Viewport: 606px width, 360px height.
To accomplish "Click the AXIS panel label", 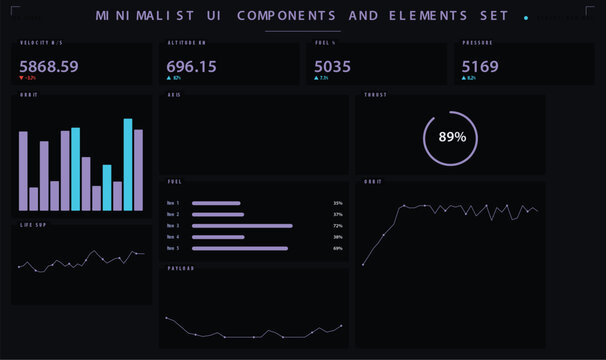I will point(174,95).
